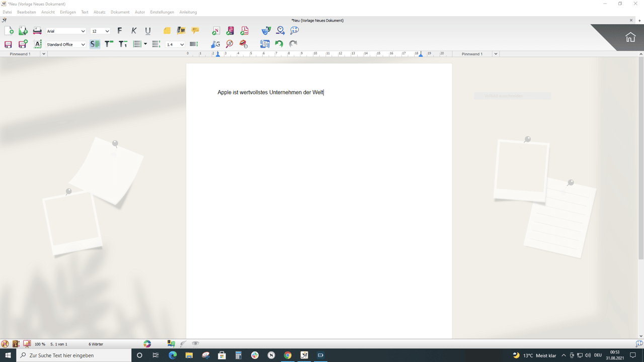Screen dimensions: 644x362
Task: Click the printer icon
Action: click(37, 31)
